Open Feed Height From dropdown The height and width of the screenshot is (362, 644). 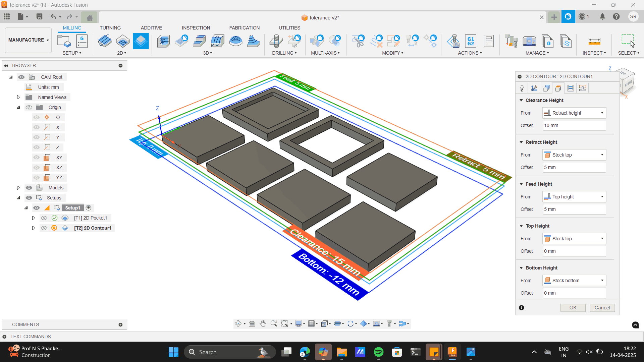point(574,197)
